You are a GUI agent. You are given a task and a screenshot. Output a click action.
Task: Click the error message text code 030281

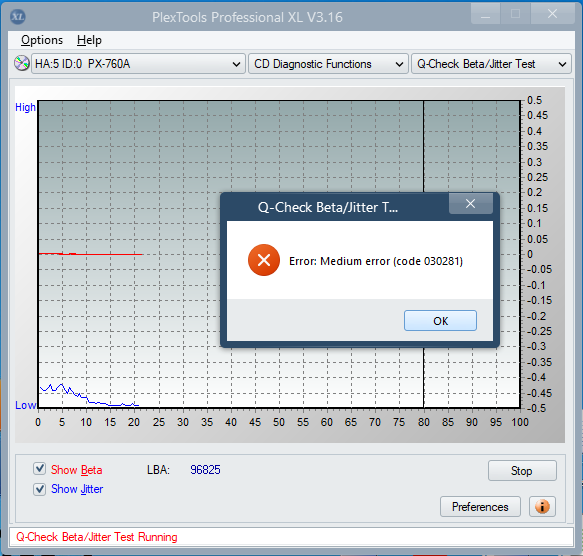[x=376, y=261]
